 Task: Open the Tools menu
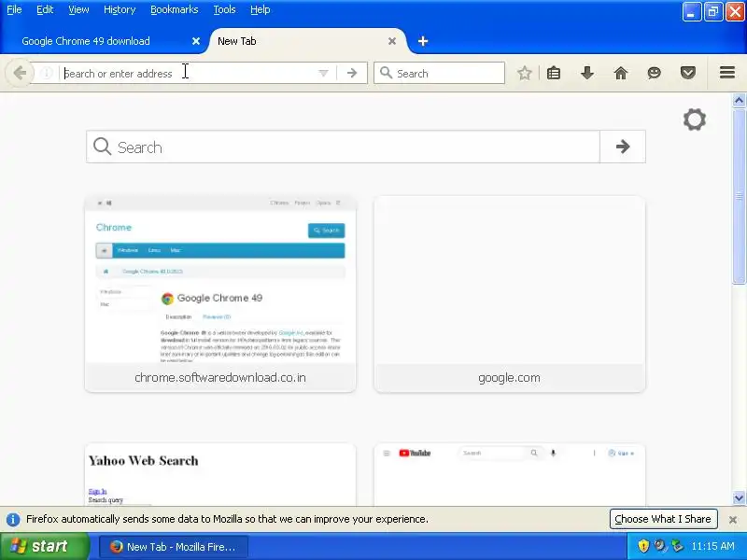[x=224, y=9]
